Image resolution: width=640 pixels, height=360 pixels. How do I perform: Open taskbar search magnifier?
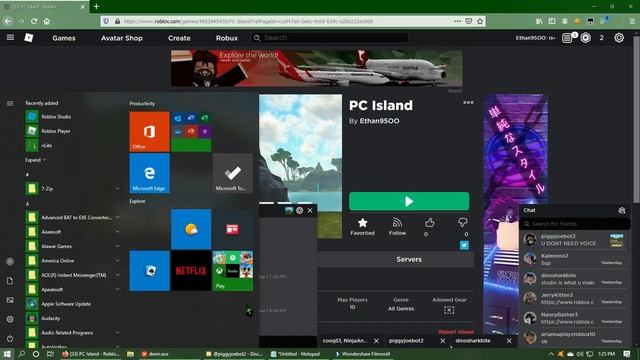(21, 354)
